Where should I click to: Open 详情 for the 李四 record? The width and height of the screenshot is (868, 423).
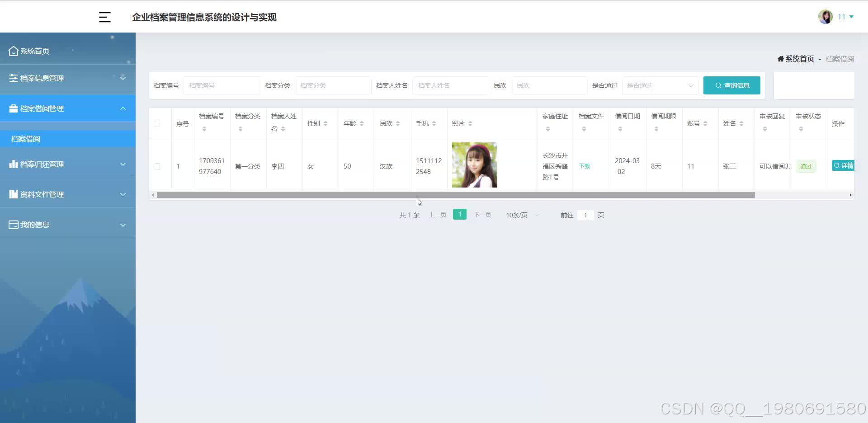[x=843, y=165]
